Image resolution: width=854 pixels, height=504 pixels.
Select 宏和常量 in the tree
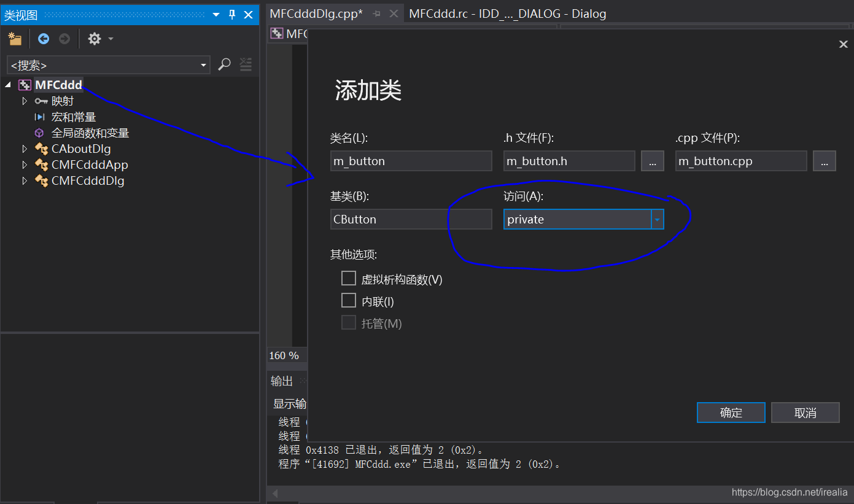(x=74, y=117)
